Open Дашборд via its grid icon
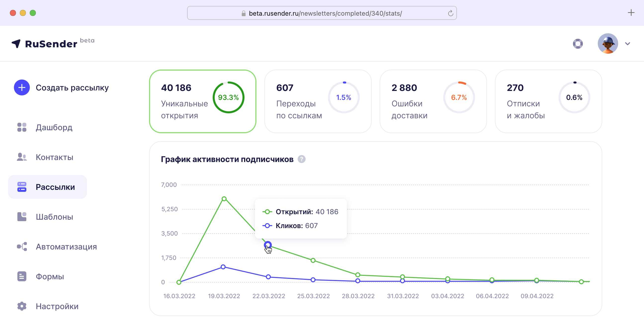This screenshot has width=644, height=328. click(x=22, y=127)
